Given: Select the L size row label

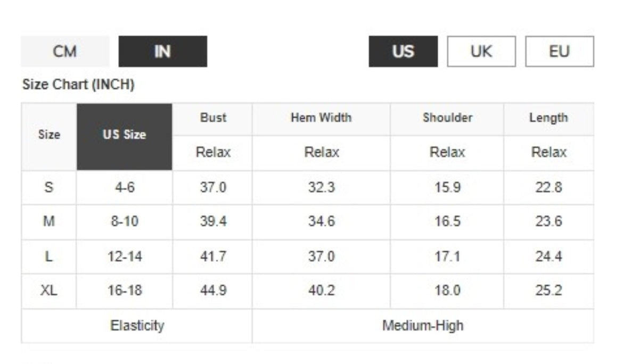Looking at the screenshot, I should (x=49, y=257).
